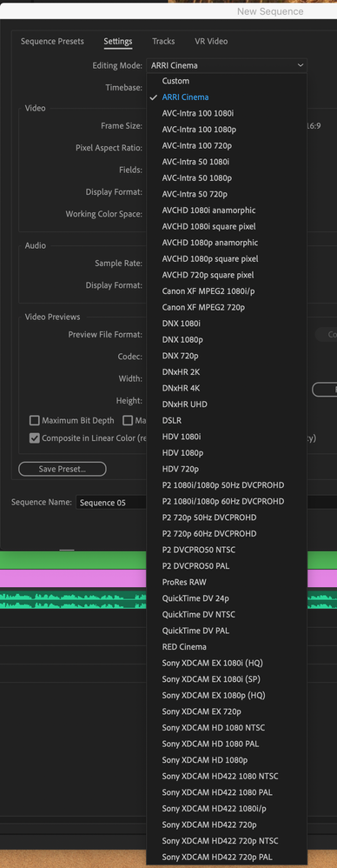Select HDV 720p mode

point(227,469)
